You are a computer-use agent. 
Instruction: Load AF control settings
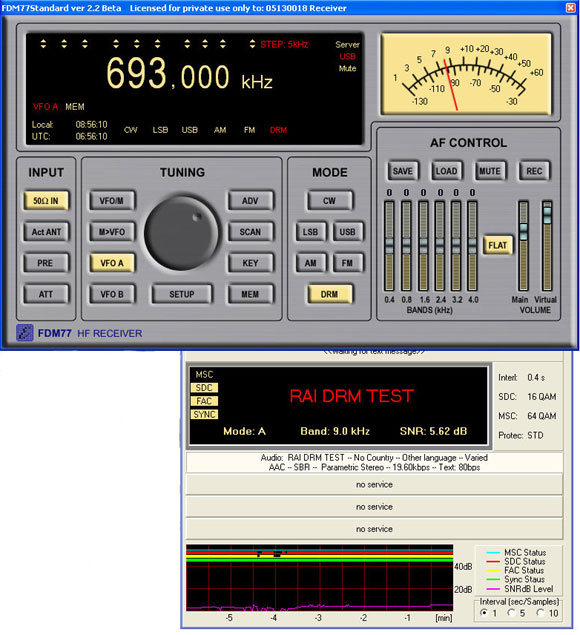446,171
